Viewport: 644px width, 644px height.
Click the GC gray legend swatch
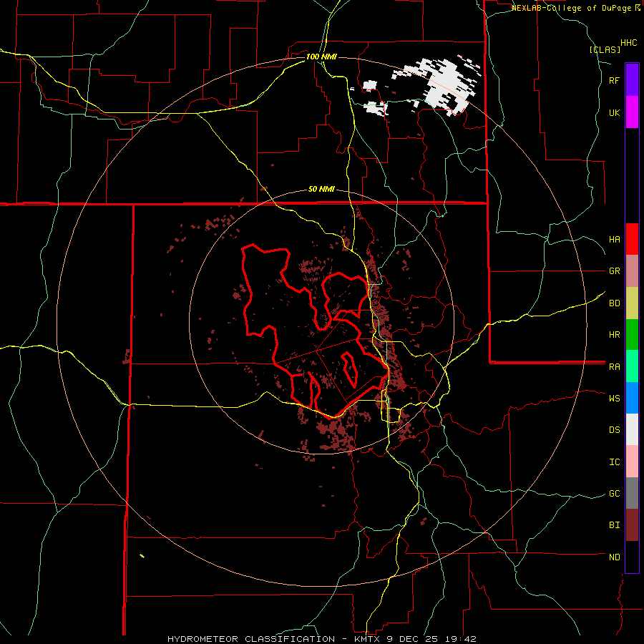click(632, 493)
